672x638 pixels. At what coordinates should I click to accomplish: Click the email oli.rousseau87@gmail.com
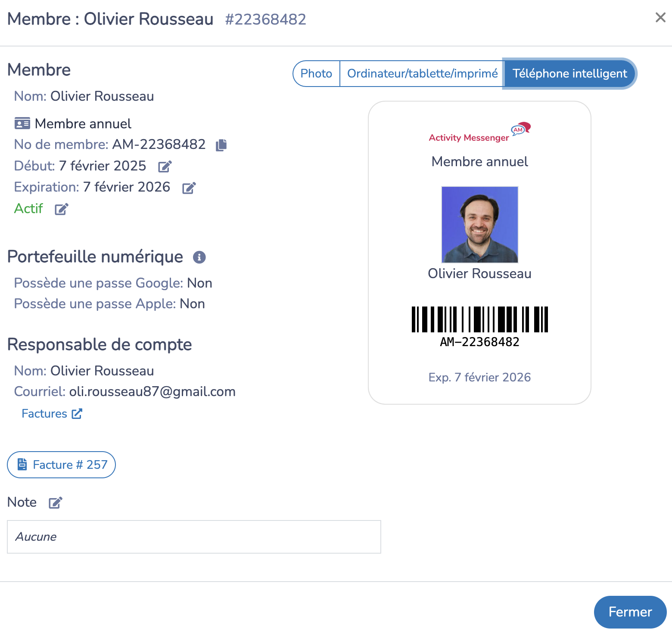point(152,392)
